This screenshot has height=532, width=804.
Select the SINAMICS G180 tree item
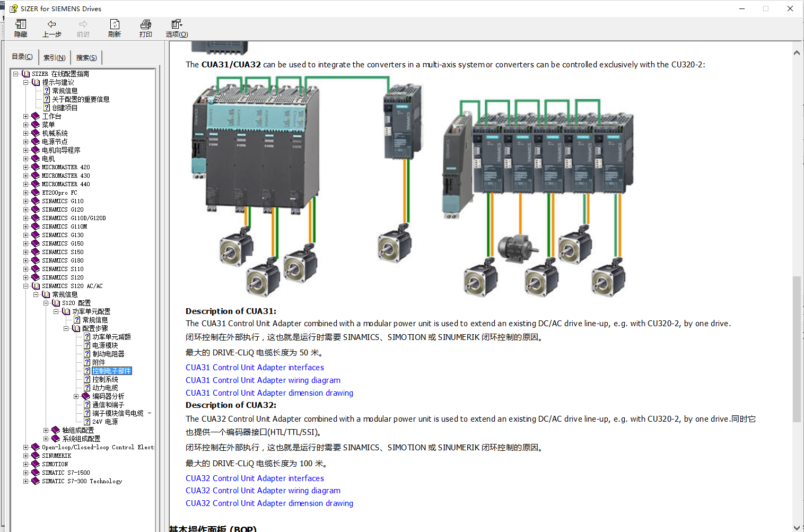click(x=63, y=260)
